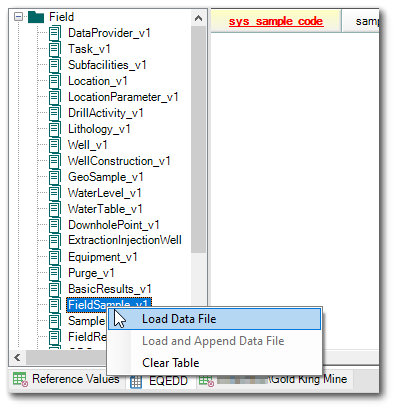Image resolution: width=395 pixels, height=409 pixels.
Task: Click the EQEDD tab grid icon
Action: click(136, 382)
